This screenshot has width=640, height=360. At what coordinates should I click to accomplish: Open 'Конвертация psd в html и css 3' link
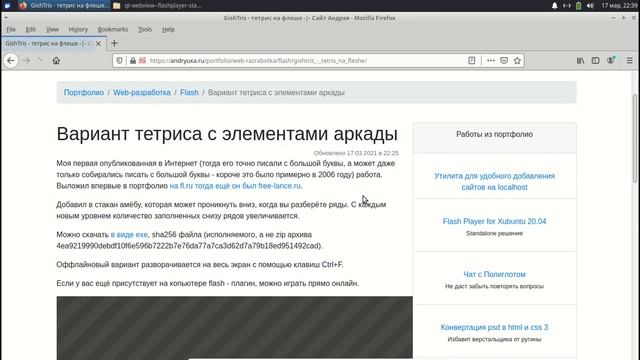coord(494,327)
